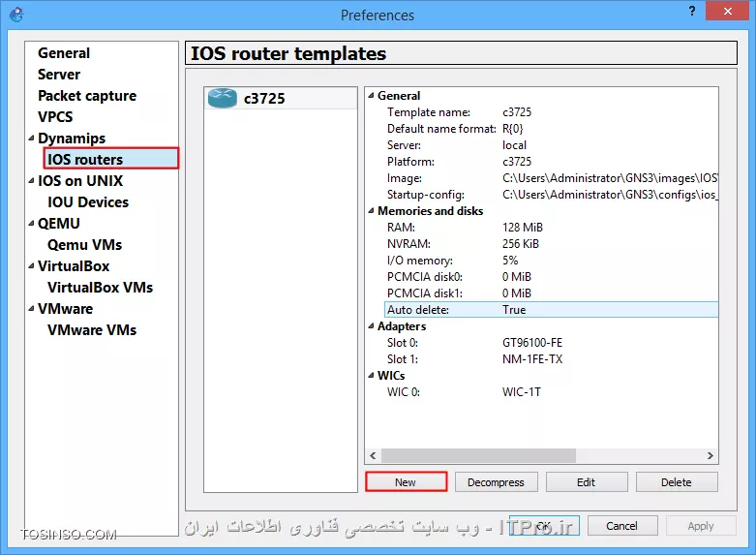756x555 pixels.
Task: Select VirtualBox VMs in the sidebar
Action: tap(100, 287)
